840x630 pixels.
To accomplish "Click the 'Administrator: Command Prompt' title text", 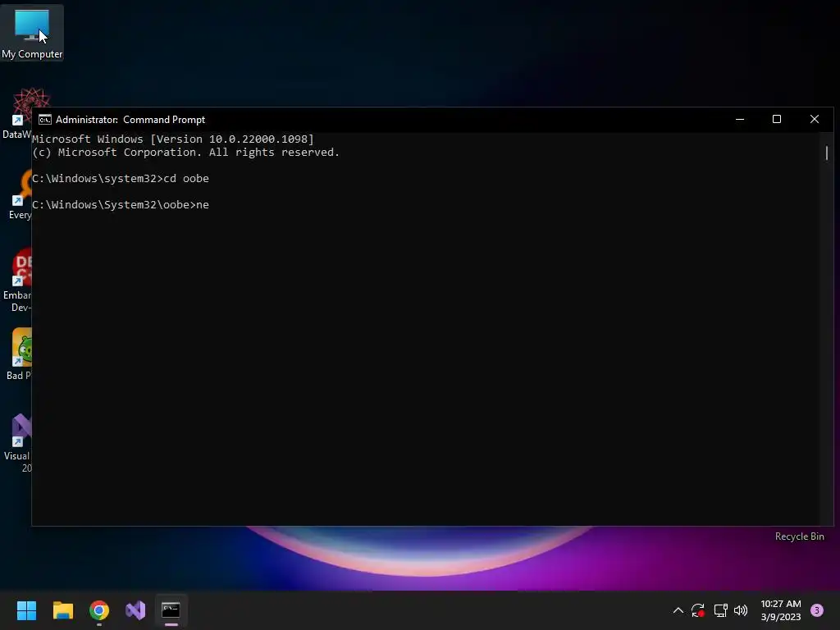I will (130, 120).
